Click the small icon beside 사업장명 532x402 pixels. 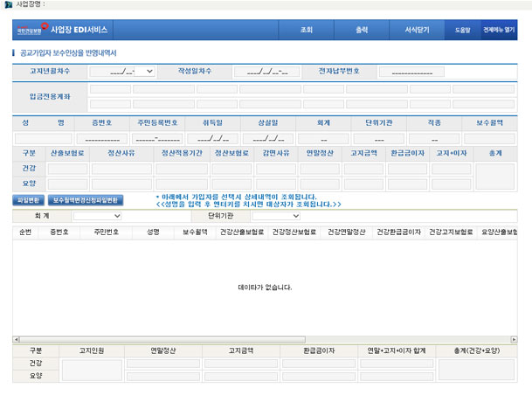9,4
